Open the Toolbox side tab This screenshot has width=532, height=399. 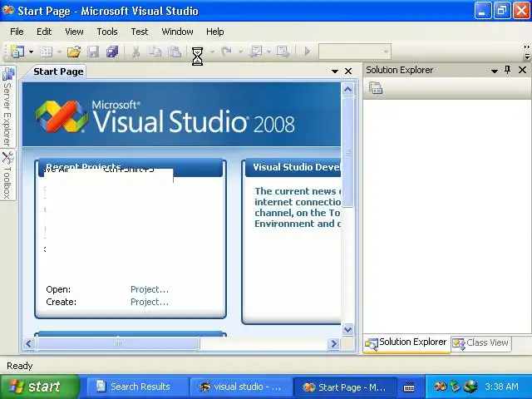7,175
